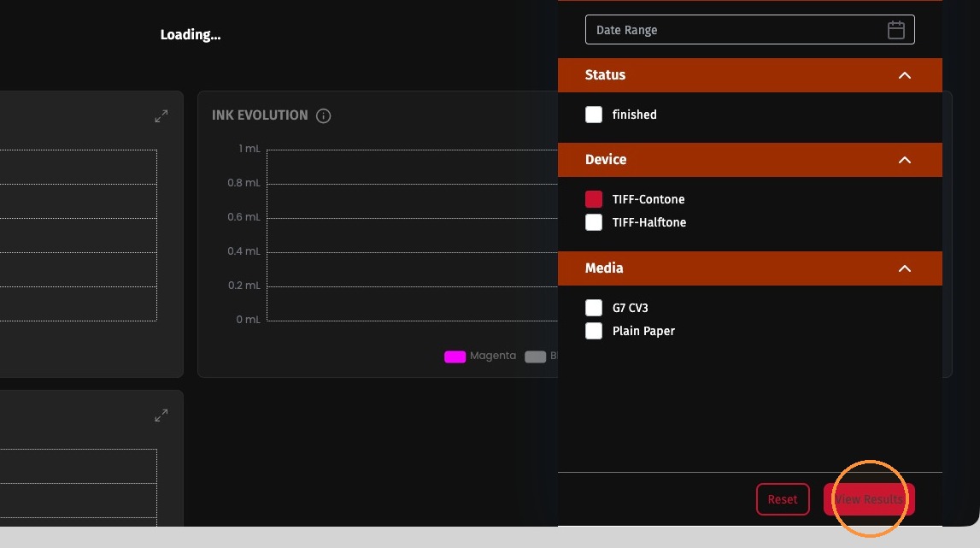
Task: Collapse the Status section
Action: point(904,75)
